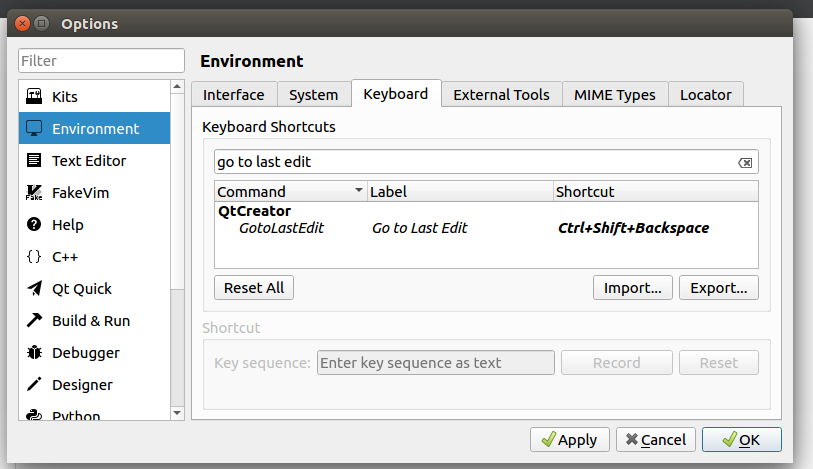Sort by the Command column header arrow

(x=359, y=191)
